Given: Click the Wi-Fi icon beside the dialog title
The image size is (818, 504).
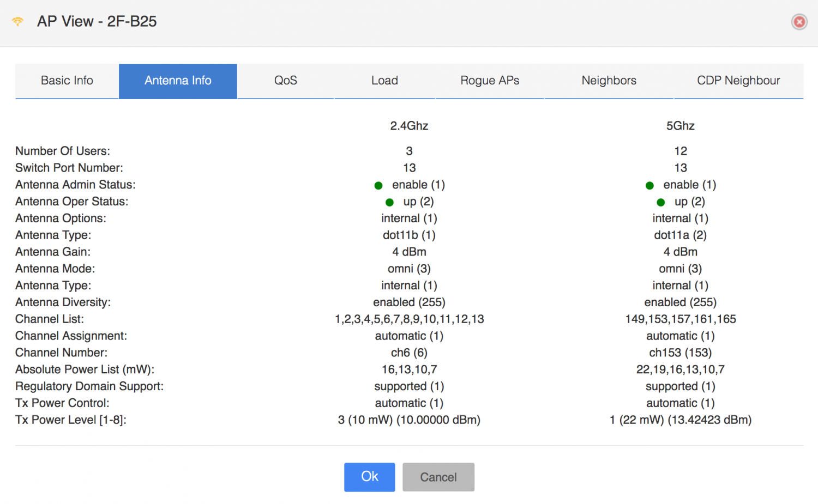Looking at the screenshot, I should [17, 22].
